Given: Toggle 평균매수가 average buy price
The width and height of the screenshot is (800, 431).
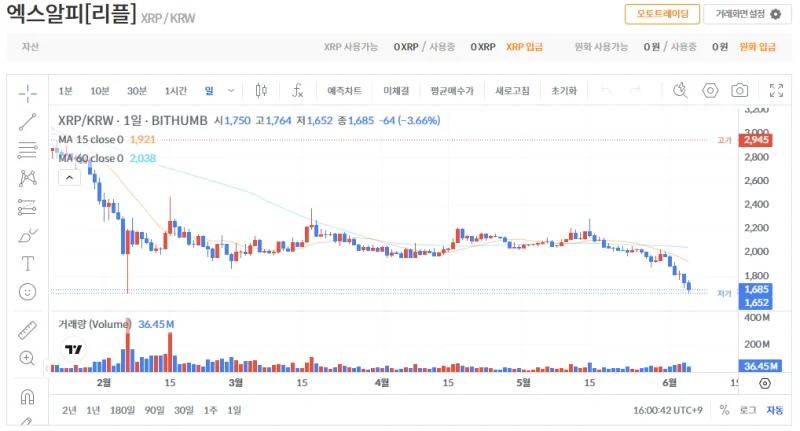Looking at the screenshot, I should pos(452,91).
